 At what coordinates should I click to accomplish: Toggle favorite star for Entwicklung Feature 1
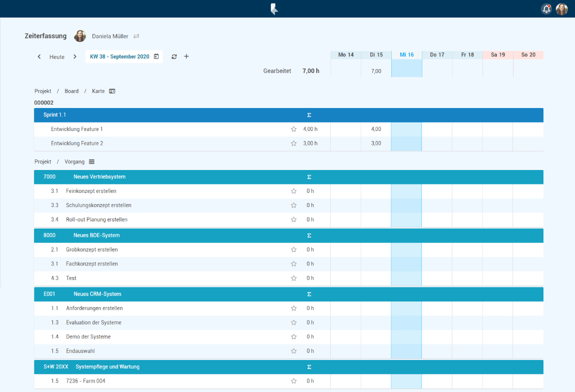coord(294,129)
